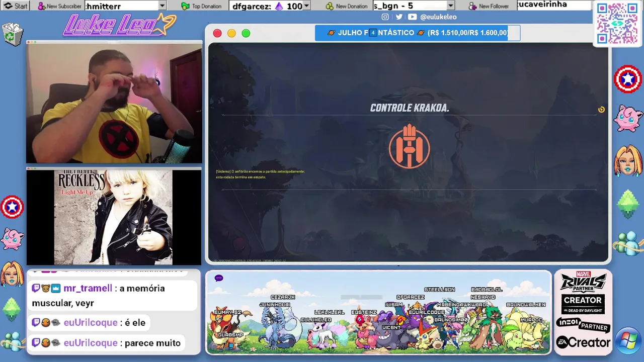Click the Luke Leo star logo

coord(120,25)
